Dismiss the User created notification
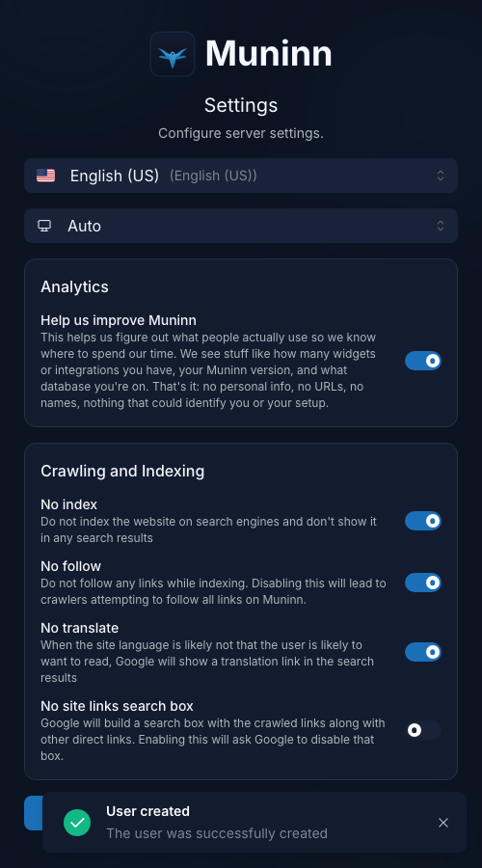The width and height of the screenshot is (482, 868). [x=443, y=823]
